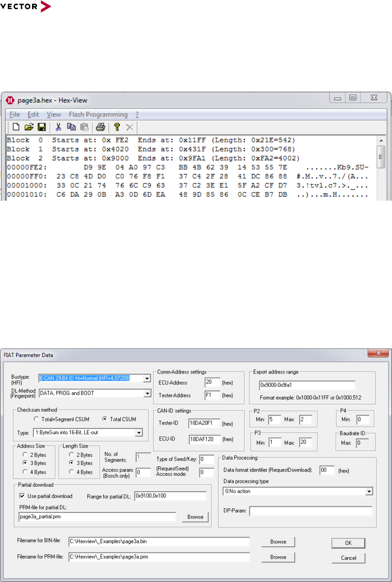Toggle Use partial download checkbox
Image resolution: width=392 pixels, height=582 pixels.
[x=22, y=496]
